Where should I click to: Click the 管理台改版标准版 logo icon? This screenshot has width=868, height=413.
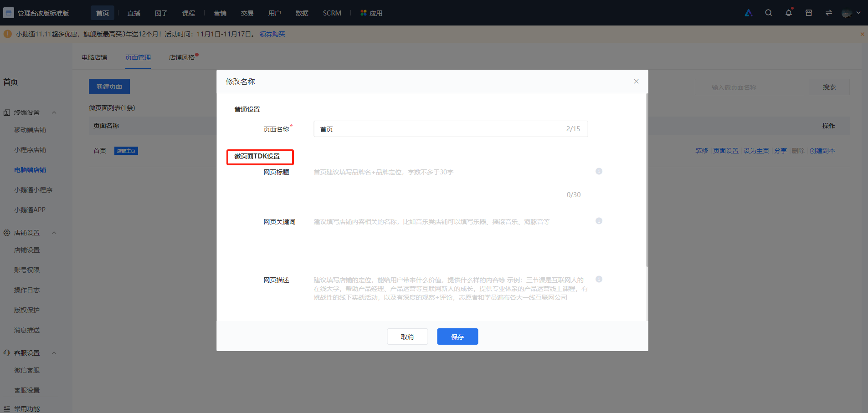(8, 13)
